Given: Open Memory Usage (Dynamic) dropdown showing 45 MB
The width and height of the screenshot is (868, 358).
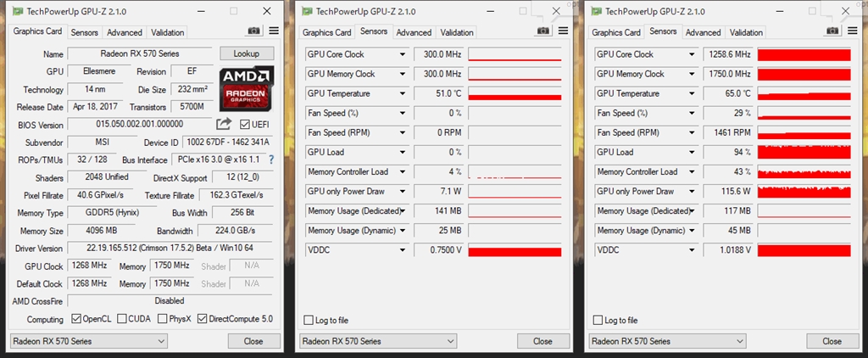Looking at the screenshot, I should point(692,231).
